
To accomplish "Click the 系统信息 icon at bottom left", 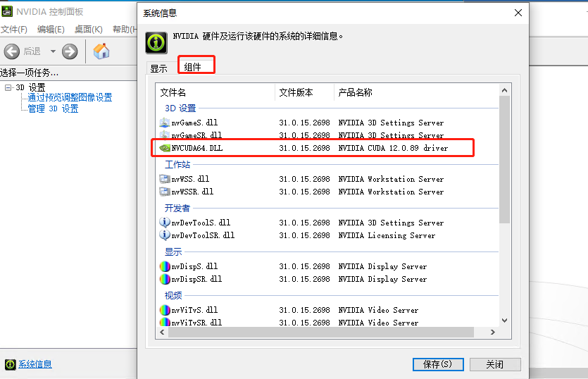I will coord(10,364).
